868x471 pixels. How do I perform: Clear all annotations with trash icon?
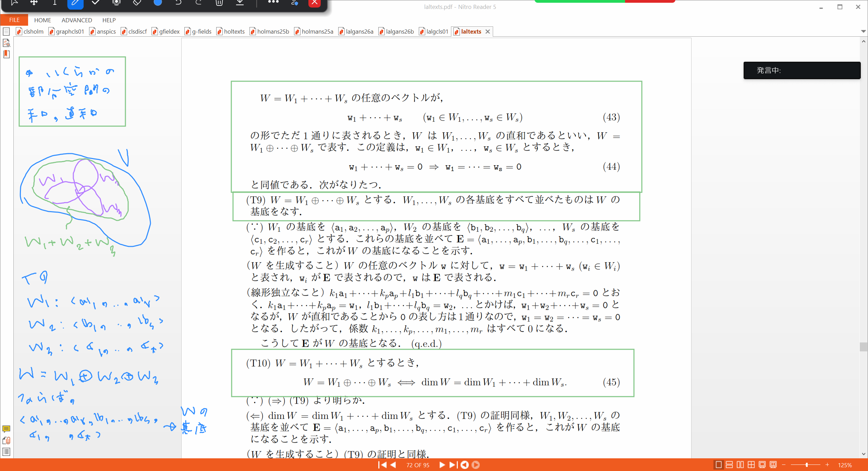tap(219, 2)
